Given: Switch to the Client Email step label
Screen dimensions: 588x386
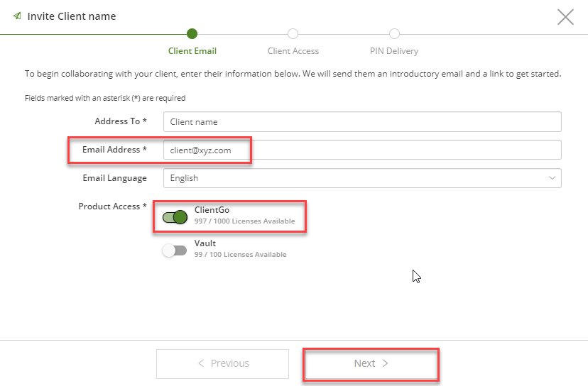Looking at the screenshot, I should point(192,51).
